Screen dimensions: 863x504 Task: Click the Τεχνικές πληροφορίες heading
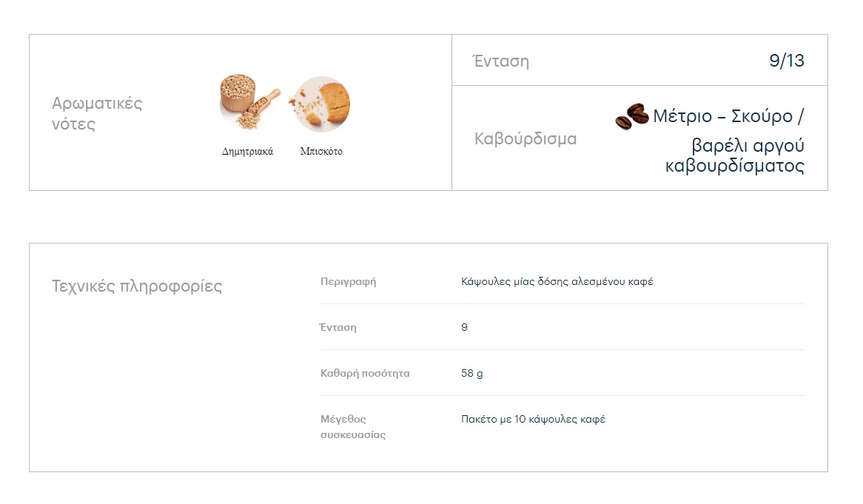137,286
